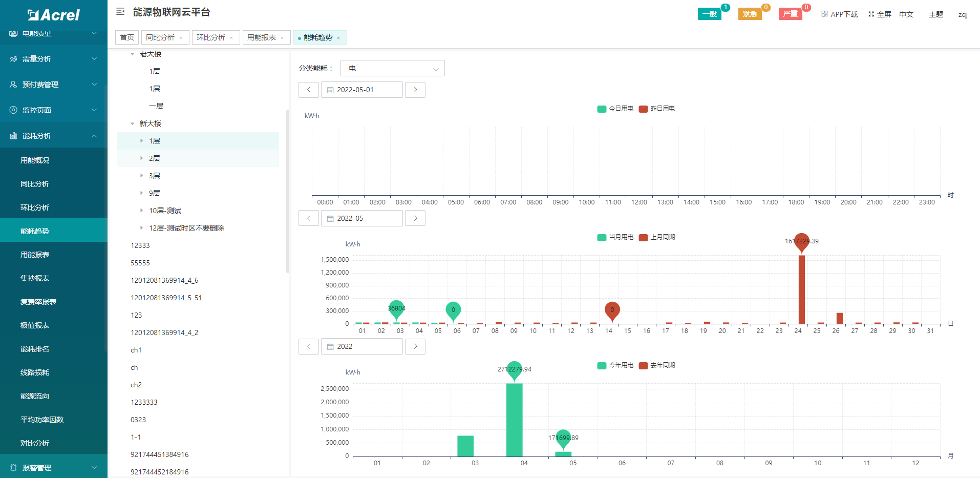
Task: Collapse the 新大楼 tree node
Action: point(132,123)
